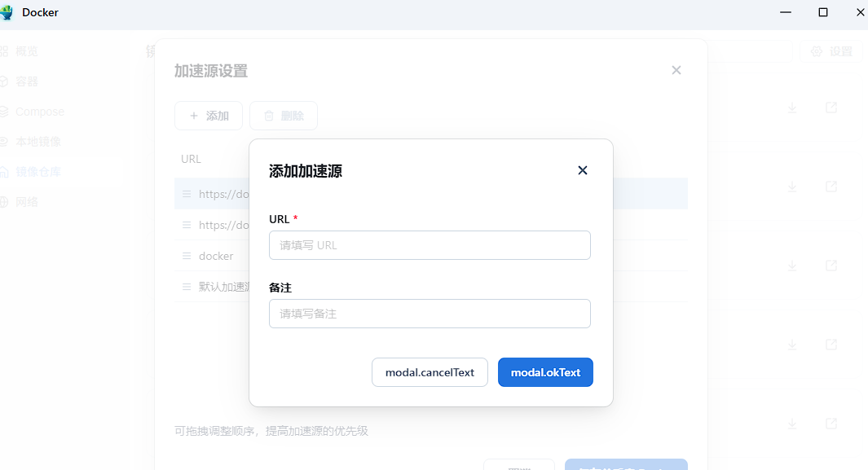This screenshot has height=470, width=868.
Task: Click an external link icon on the right
Action: coord(831,107)
